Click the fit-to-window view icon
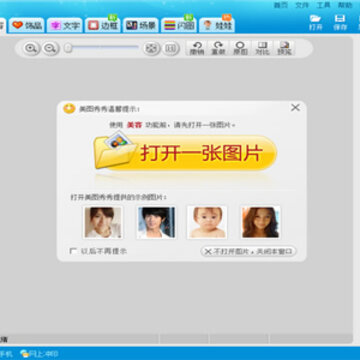 pyautogui.click(x=152, y=49)
